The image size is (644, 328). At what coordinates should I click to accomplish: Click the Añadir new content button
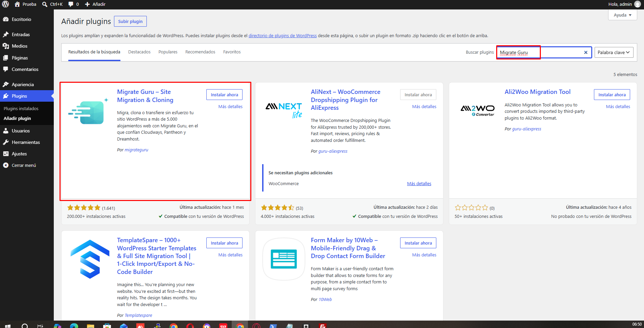(x=95, y=4)
